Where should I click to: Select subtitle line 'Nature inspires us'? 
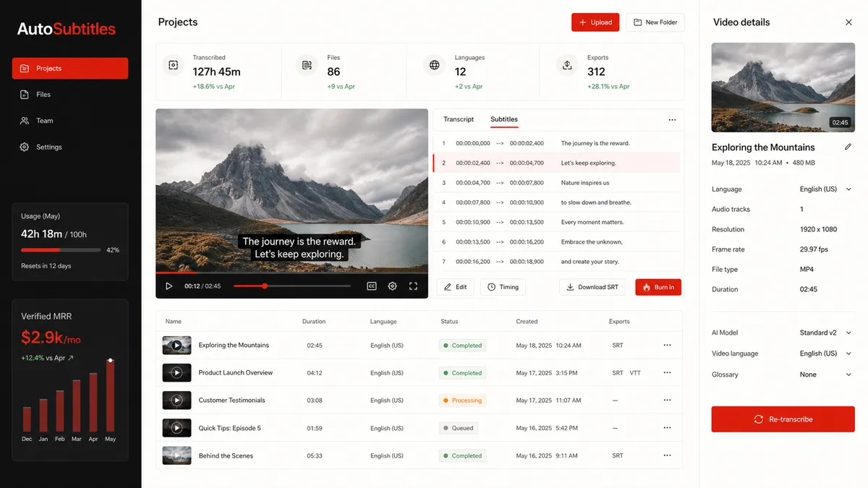557,183
